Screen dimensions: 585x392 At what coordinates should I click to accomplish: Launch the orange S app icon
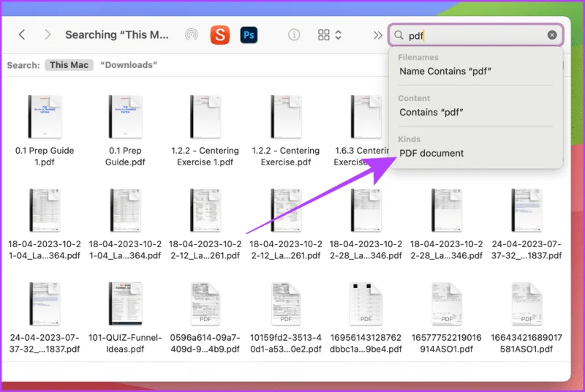[220, 35]
